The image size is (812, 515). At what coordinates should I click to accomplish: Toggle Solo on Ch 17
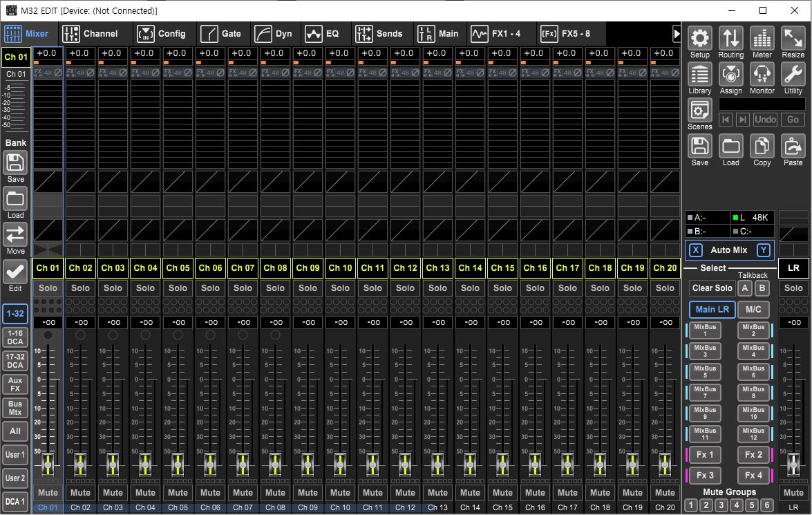567,288
